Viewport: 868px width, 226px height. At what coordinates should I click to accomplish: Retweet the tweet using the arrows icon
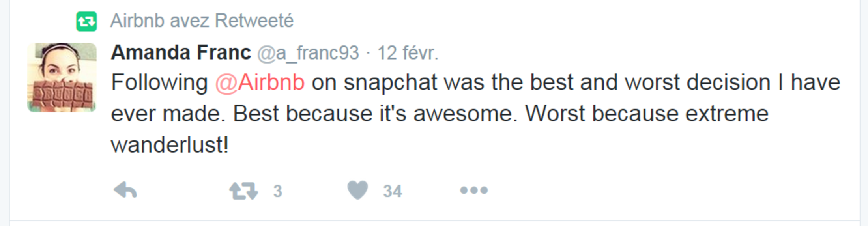coord(243,191)
